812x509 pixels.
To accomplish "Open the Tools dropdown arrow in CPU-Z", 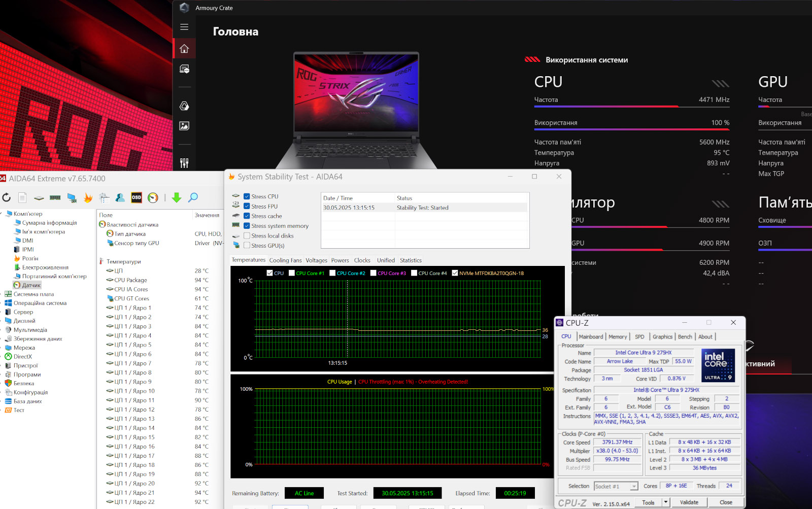I will (665, 502).
